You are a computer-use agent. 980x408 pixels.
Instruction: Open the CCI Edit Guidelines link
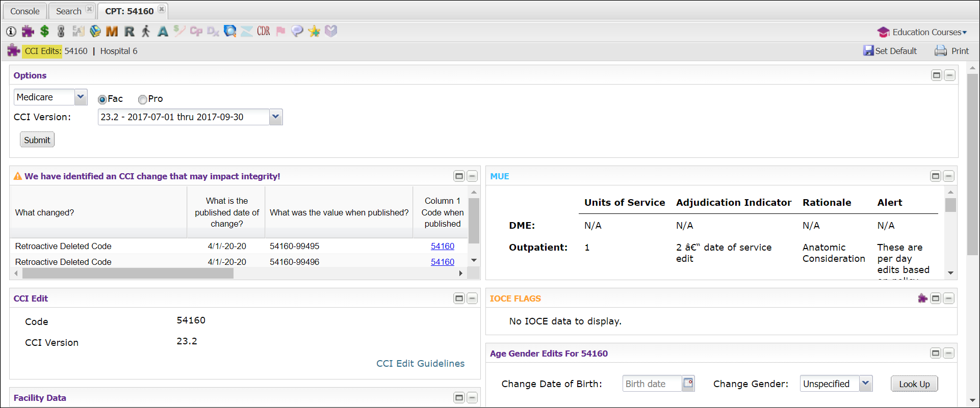pyautogui.click(x=420, y=363)
